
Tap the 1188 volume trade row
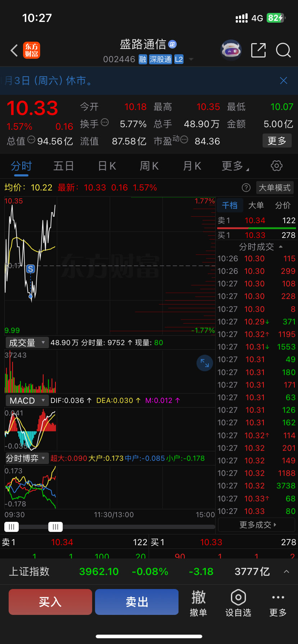point(256,473)
